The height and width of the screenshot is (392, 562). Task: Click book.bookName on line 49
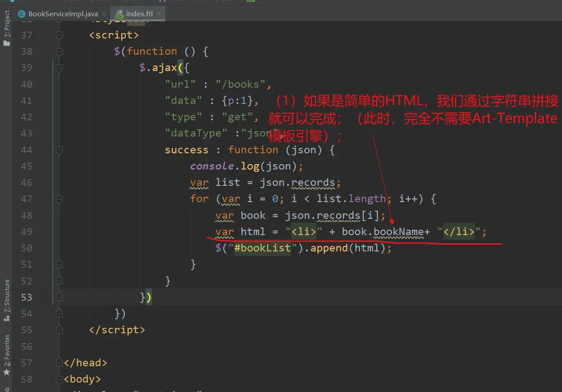tap(383, 231)
